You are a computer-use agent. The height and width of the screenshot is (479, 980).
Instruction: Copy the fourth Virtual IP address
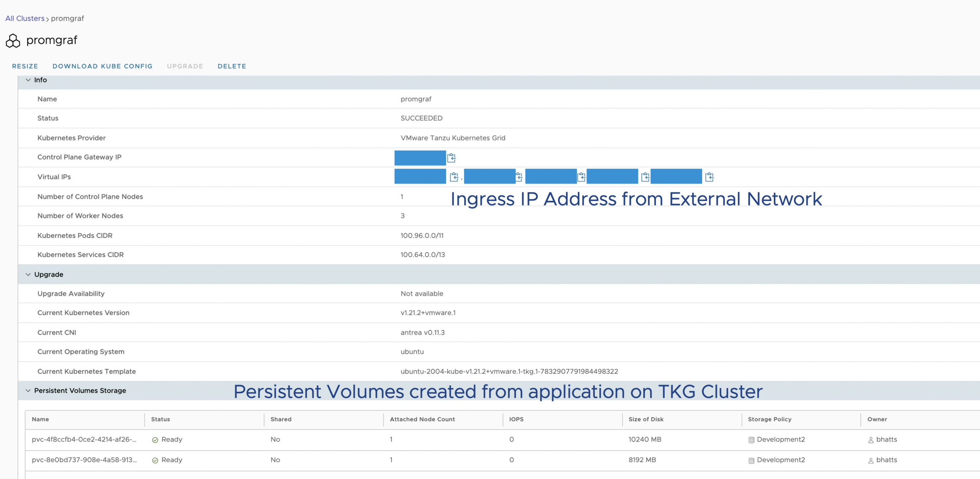[645, 177]
